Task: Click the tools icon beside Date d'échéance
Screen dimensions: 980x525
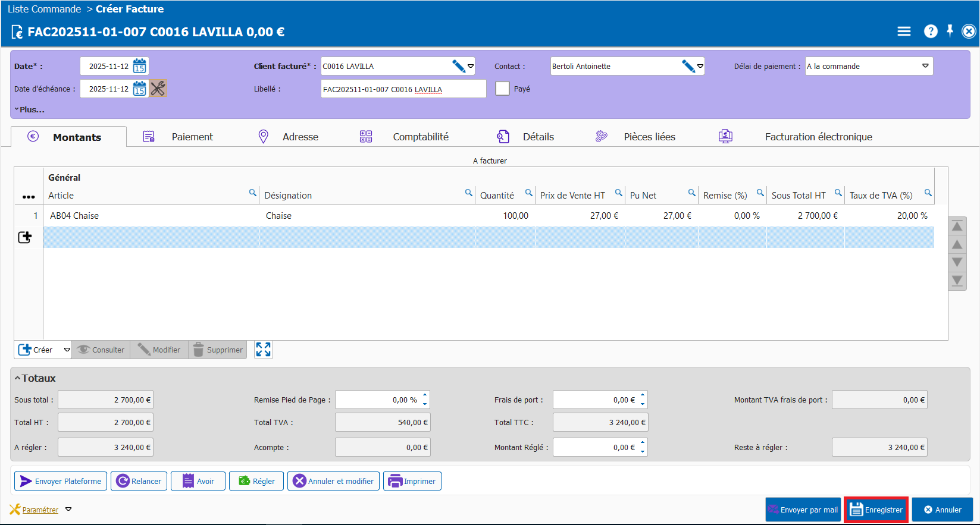Action: (158, 89)
